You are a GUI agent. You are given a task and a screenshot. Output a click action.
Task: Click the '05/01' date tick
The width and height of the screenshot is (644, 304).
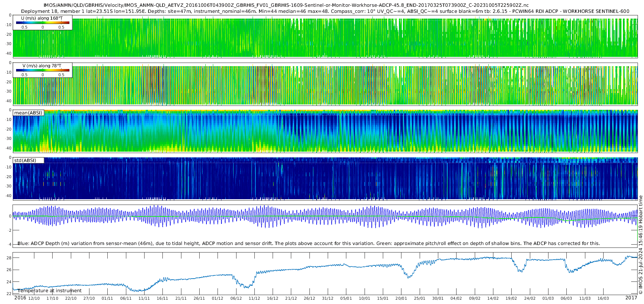pyautogui.click(x=346, y=298)
